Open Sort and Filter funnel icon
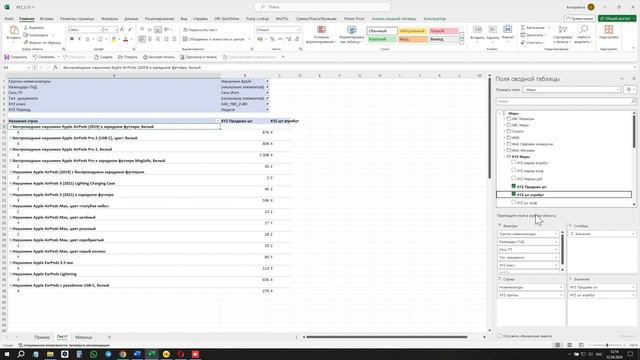The image size is (640, 360). pyautogui.click(x=563, y=30)
